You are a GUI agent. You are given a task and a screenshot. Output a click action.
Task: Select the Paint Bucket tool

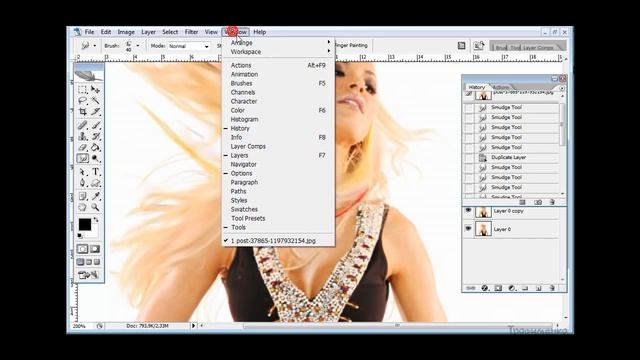[96, 147]
